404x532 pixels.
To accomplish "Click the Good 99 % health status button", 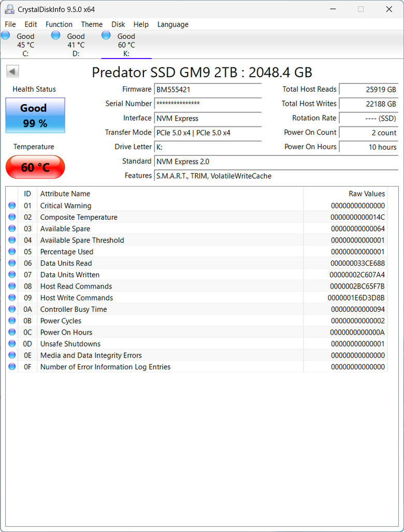I will (35, 116).
